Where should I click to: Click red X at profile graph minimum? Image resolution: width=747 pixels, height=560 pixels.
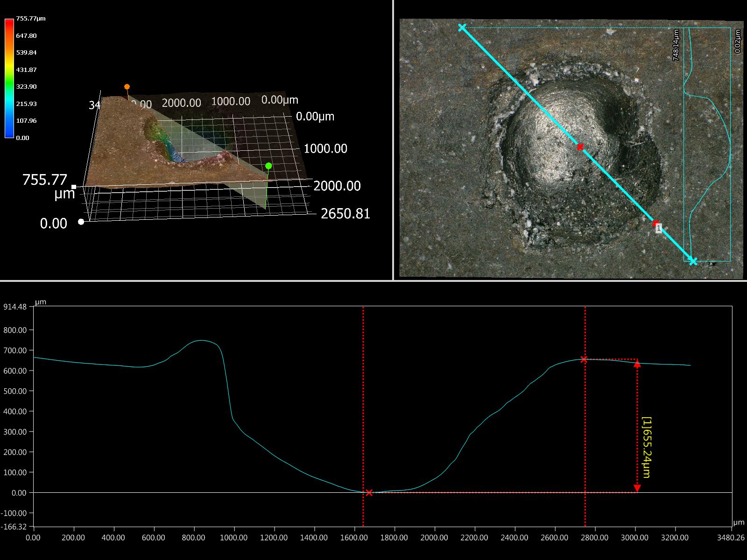369,492
